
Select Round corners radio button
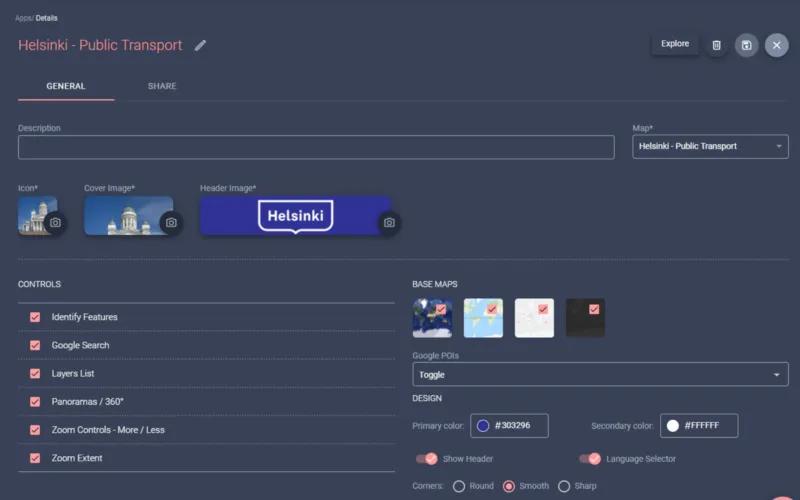(459, 486)
